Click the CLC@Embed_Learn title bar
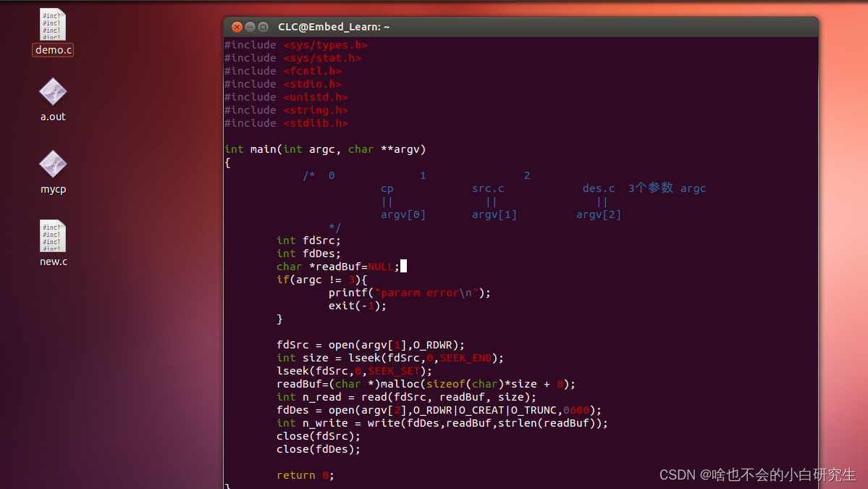 point(333,26)
